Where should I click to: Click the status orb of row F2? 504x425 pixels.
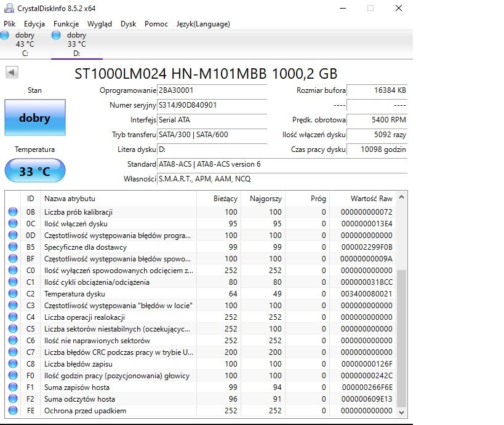point(13,399)
